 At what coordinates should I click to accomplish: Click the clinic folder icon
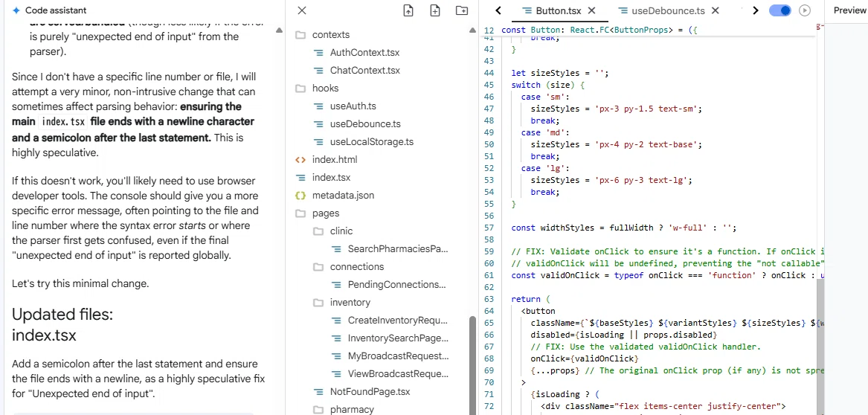click(x=318, y=231)
